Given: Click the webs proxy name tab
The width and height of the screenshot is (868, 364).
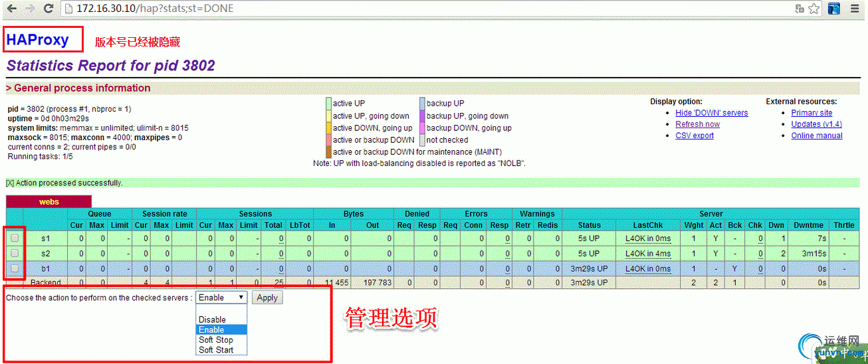Looking at the screenshot, I should tap(49, 202).
